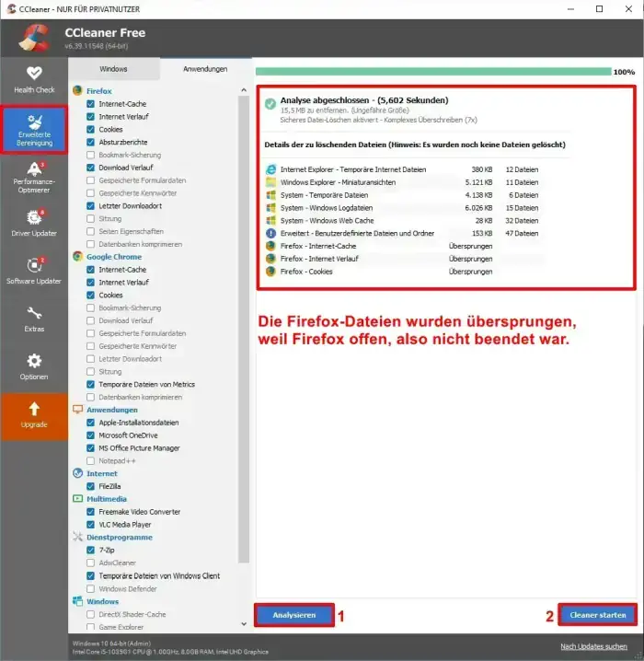Click the Nach Updates suchen link
The width and height of the screenshot is (644, 661).
pos(593,646)
